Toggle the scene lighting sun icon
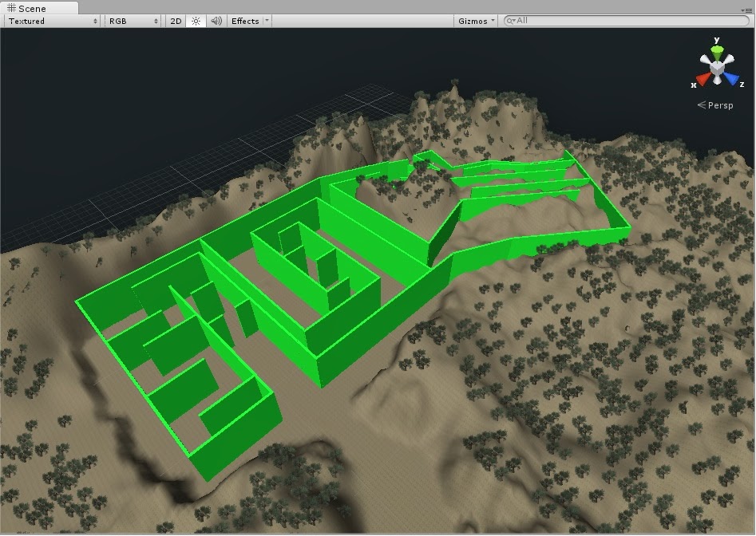The width and height of the screenshot is (756, 536). tap(196, 21)
